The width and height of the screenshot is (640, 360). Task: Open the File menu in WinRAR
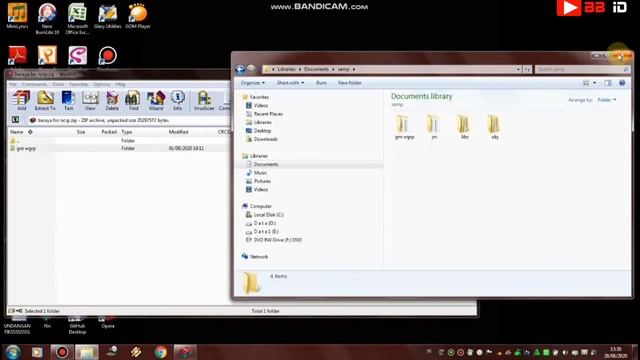pyautogui.click(x=13, y=84)
